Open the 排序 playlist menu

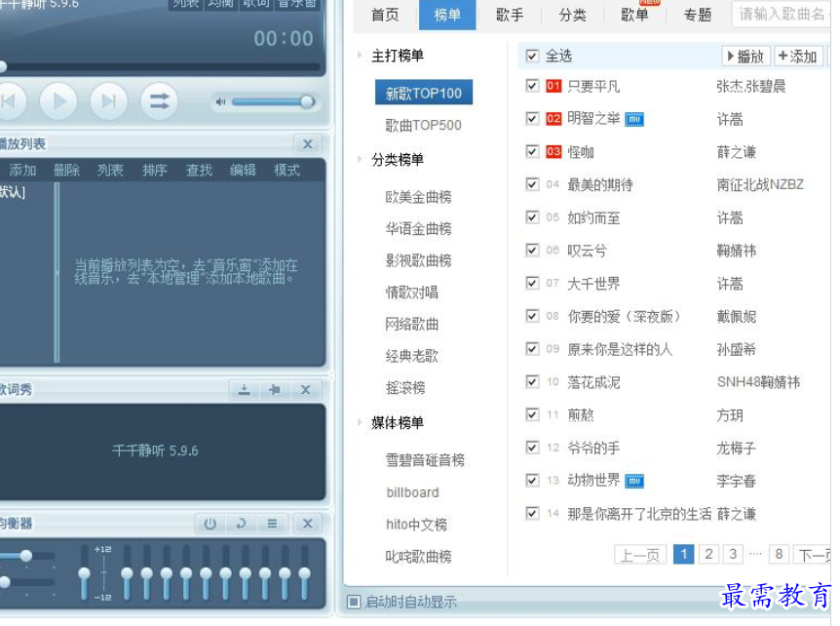click(x=154, y=171)
